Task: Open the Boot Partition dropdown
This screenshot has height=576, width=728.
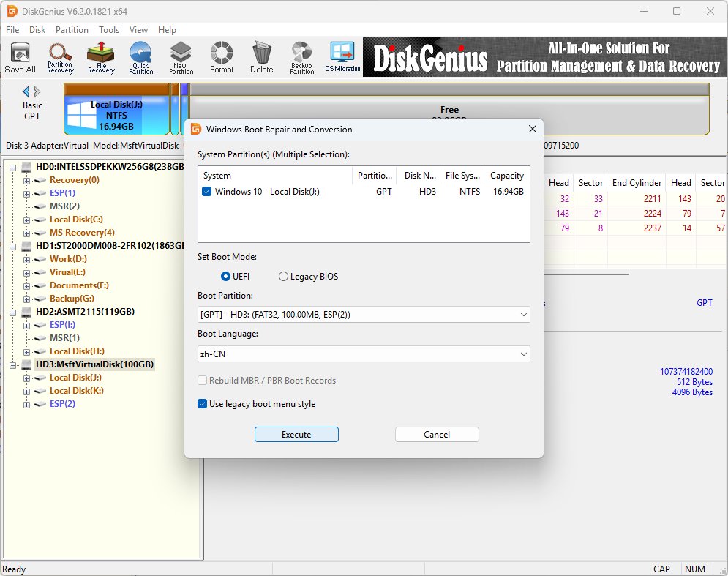Action: click(x=364, y=315)
